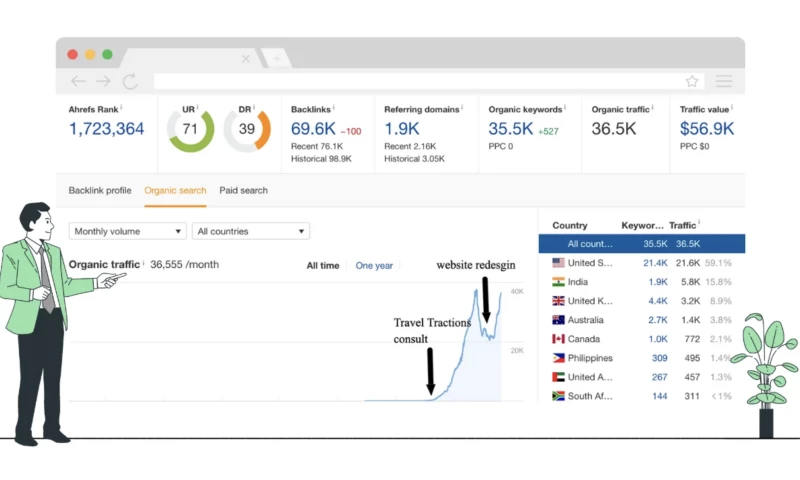The height and width of the screenshot is (480, 800).
Task: Switch to the Backlink profile tab
Action: point(99,190)
